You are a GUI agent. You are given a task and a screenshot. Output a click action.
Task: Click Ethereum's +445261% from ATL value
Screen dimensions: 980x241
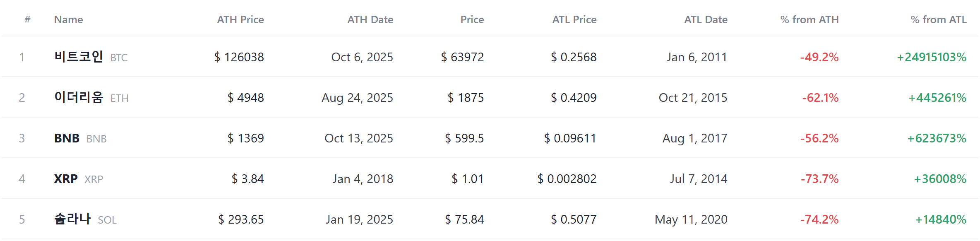click(937, 97)
